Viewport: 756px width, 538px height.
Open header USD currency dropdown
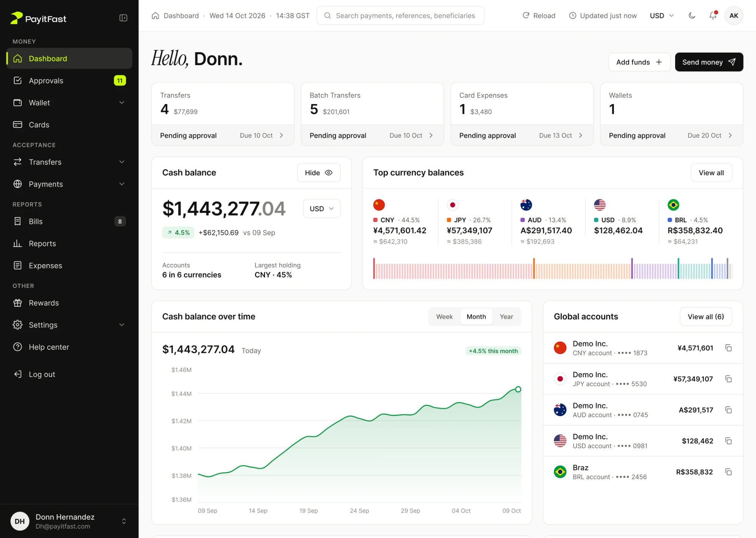[662, 16]
